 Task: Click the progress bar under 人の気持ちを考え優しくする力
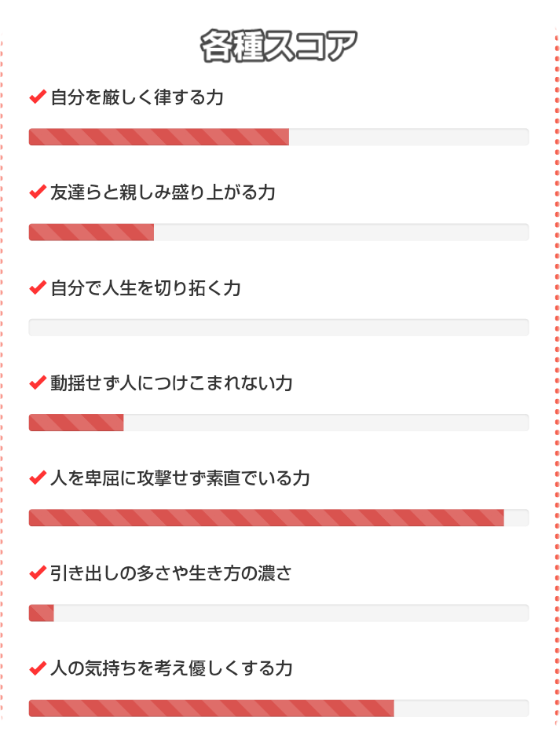279,708
